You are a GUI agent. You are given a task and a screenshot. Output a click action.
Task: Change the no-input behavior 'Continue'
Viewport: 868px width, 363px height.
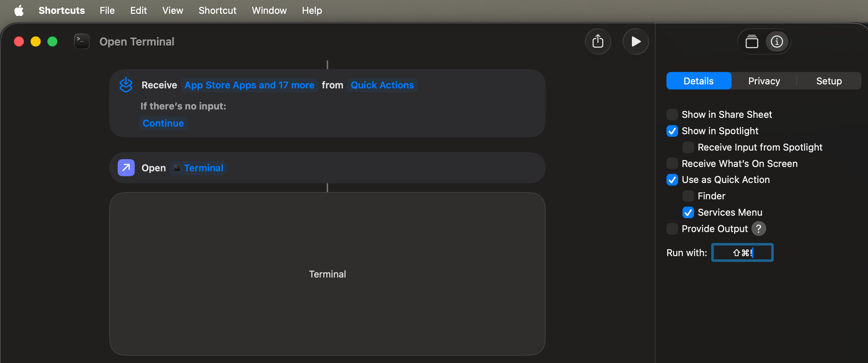(163, 123)
